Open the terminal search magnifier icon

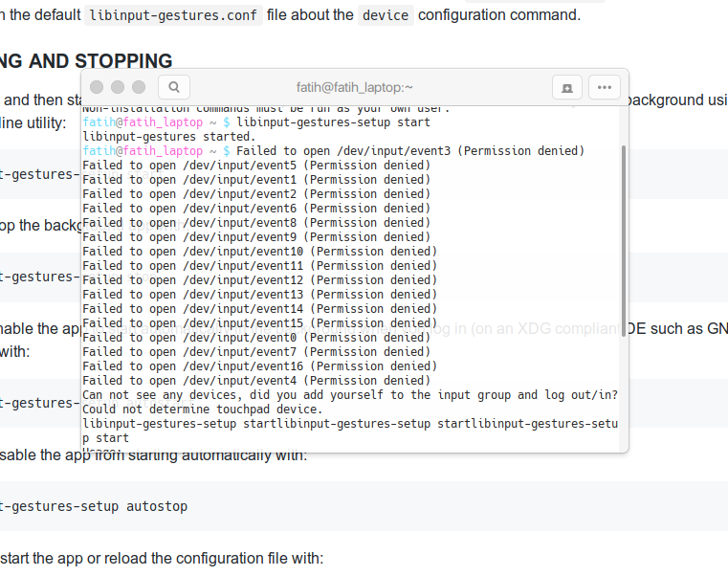(x=173, y=87)
